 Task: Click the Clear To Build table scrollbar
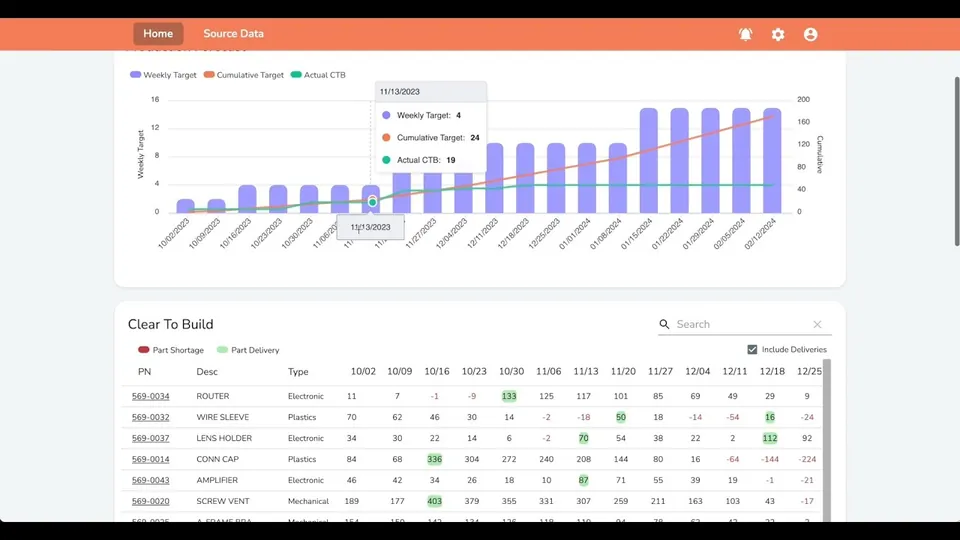click(x=827, y=441)
